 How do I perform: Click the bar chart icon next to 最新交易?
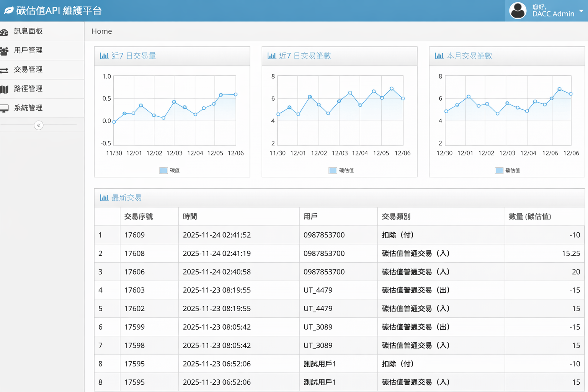point(104,198)
